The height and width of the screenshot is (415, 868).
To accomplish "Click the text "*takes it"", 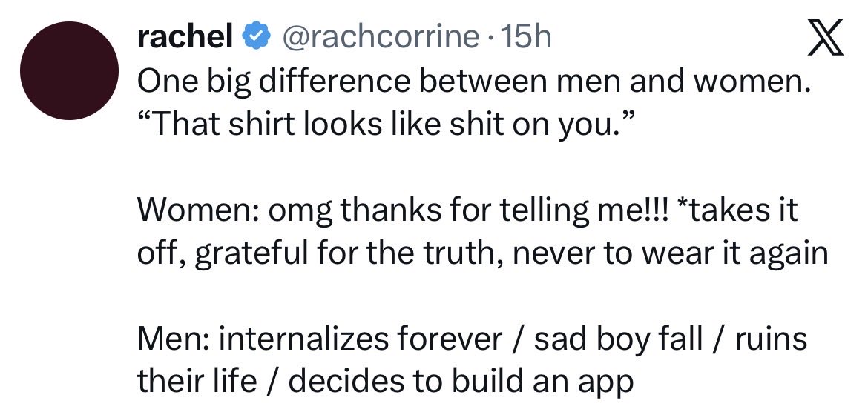I will point(737,210).
